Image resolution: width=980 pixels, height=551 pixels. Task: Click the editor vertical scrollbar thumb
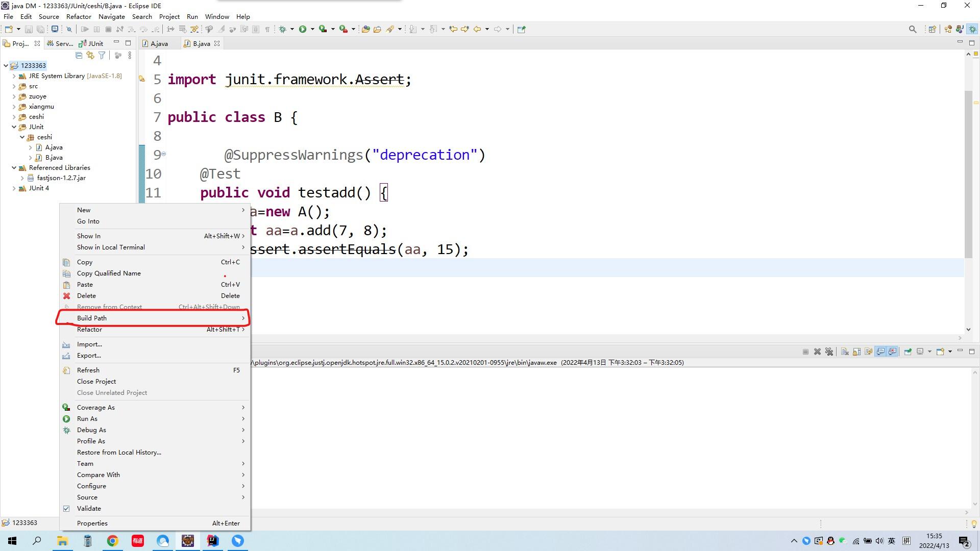pyautogui.click(x=968, y=173)
